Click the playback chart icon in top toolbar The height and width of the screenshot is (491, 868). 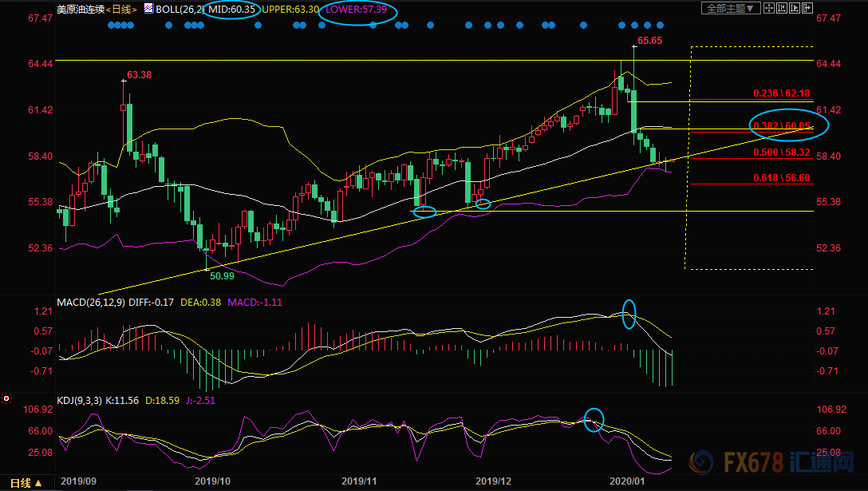(x=796, y=9)
